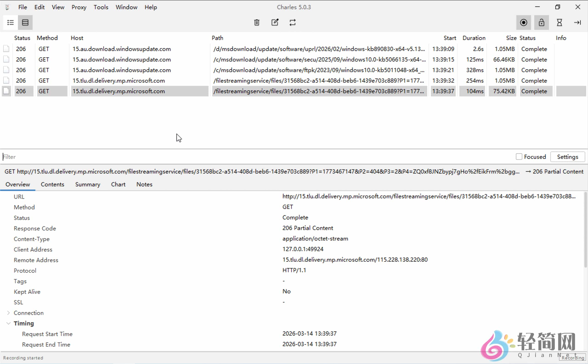The image size is (588, 364).
Task: Open the Compose request tool
Action: [275, 22]
